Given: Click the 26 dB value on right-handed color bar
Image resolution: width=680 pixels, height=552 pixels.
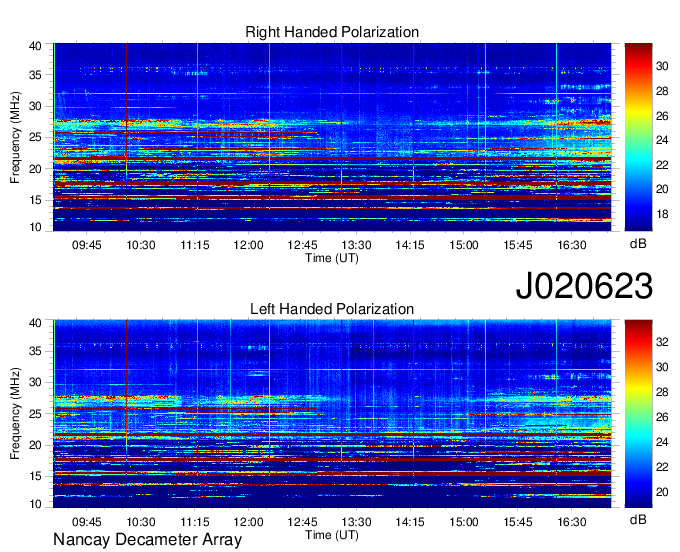Looking at the screenshot, I should tap(662, 116).
